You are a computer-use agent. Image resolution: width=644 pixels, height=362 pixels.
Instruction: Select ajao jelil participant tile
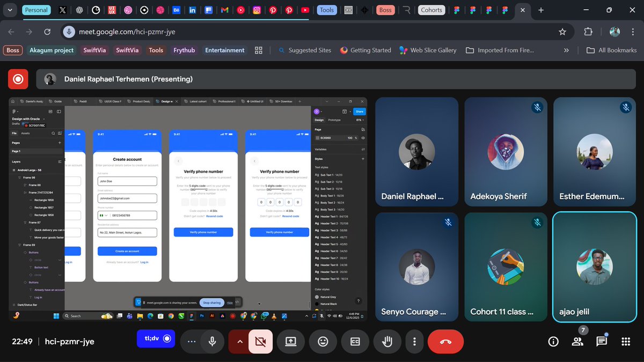[x=595, y=267]
